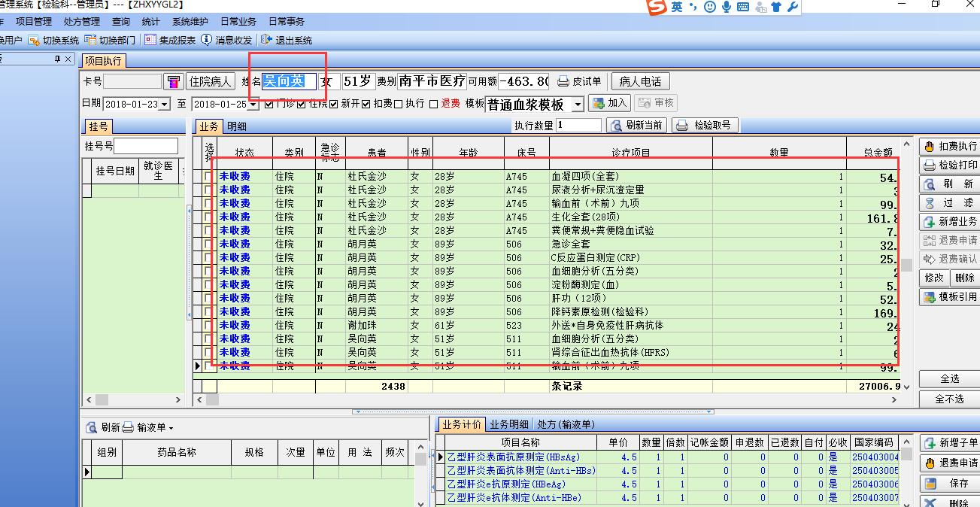
Task: Click the 过滤 hourglass icon
Action: pos(929,203)
